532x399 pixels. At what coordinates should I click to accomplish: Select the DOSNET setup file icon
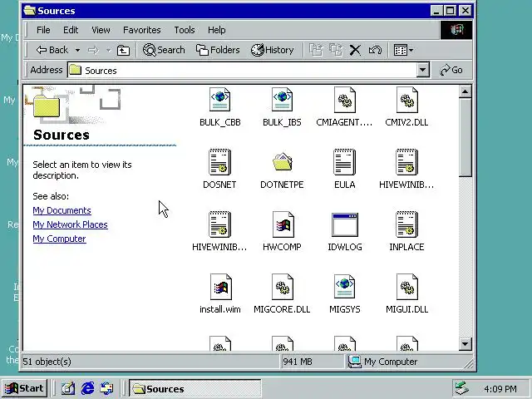tap(219, 162)
